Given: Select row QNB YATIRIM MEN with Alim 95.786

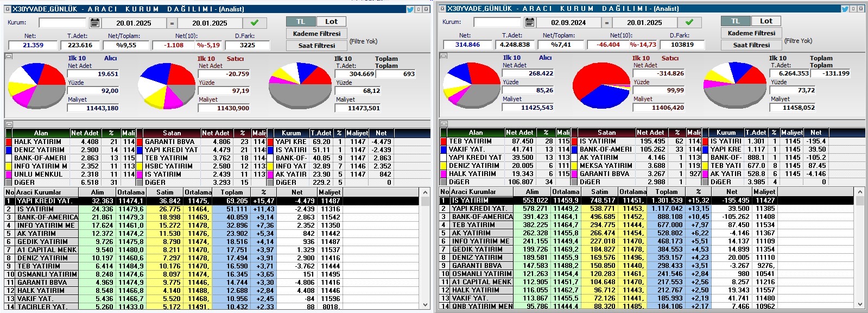Looking at the screenshot, I should point(647,306).
